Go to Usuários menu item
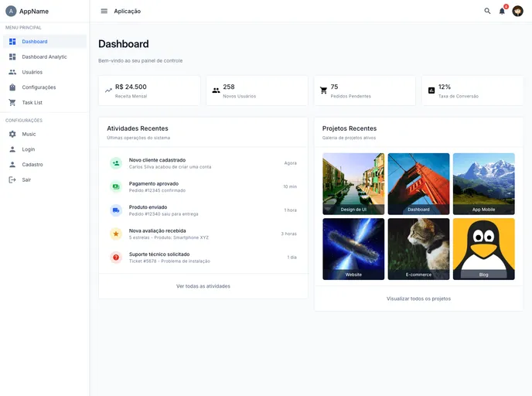The image size is (532, 396). point(45,72)
